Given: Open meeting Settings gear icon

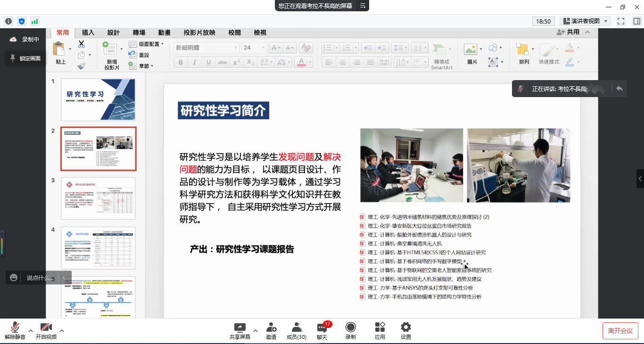Looking at the screenshot, I should [x=405, y=328].
